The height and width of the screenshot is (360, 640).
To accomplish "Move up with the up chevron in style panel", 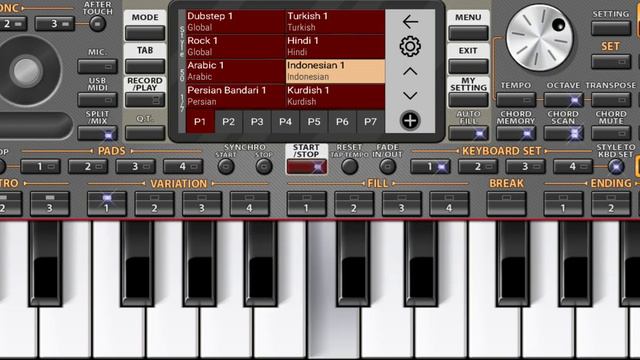I will [410, 72].
